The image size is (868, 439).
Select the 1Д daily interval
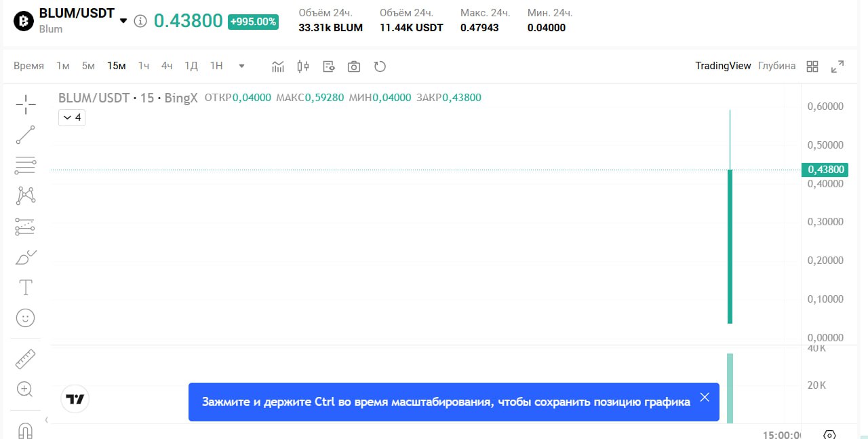[x=191, y=66]
